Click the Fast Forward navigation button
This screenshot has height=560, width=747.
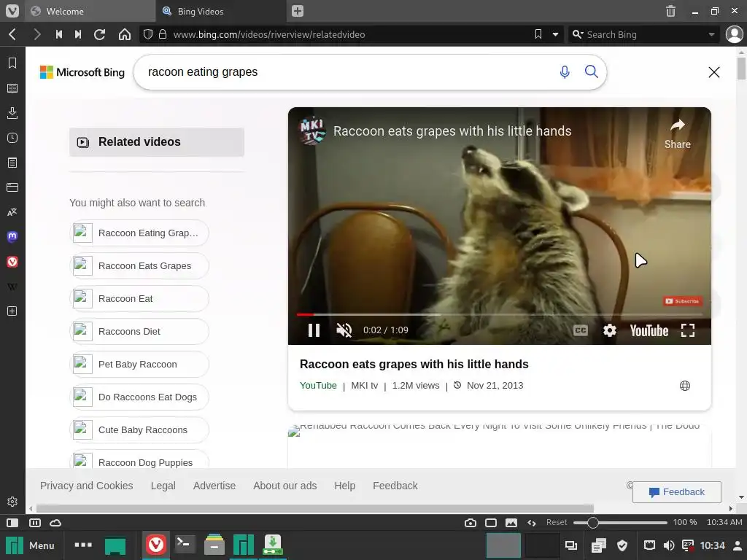tap(78, 34)
